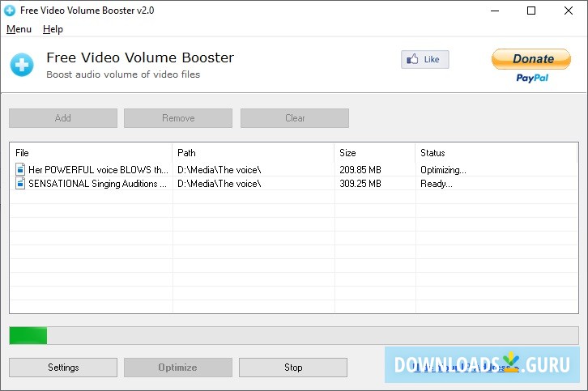
Task: Click the Optimize button
Action: click(178, 368)
